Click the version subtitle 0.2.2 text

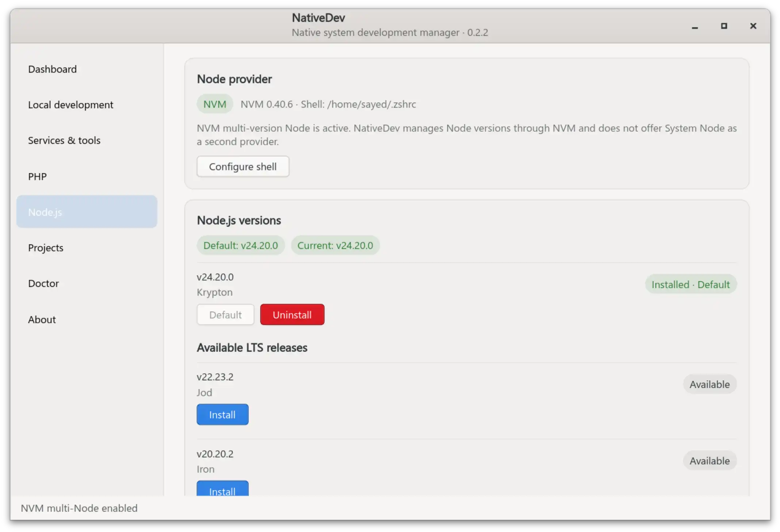pyautogui.click(x=390, y=32)
